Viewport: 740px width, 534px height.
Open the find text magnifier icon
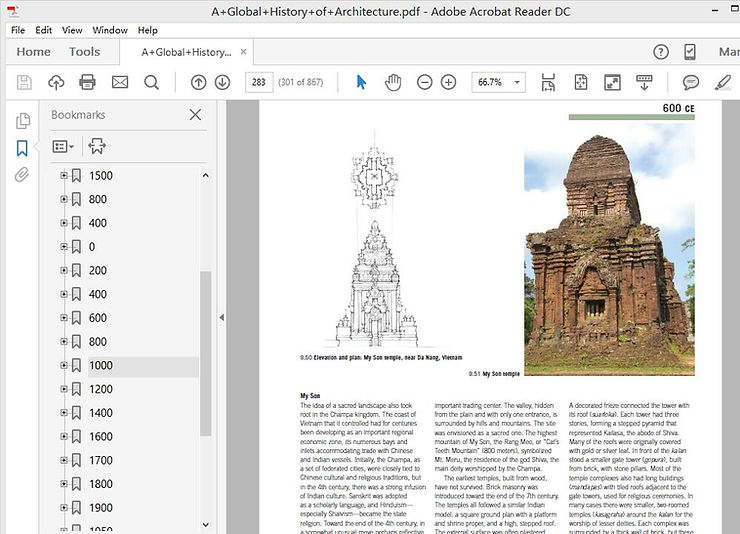151,83
